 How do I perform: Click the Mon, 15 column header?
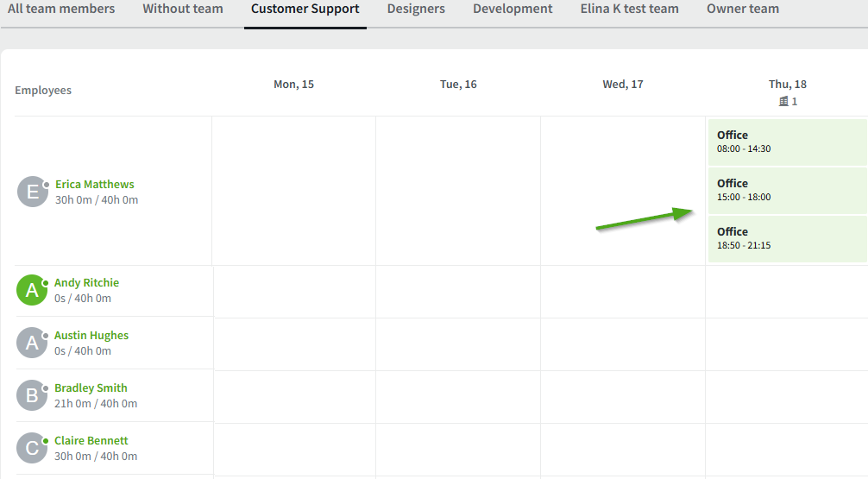coord(293,85)
